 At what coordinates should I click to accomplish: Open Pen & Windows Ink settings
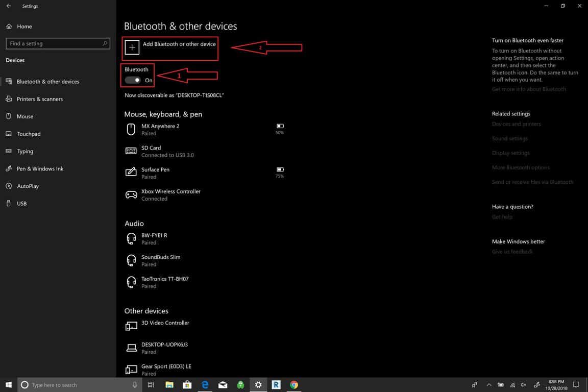(40, 168)
